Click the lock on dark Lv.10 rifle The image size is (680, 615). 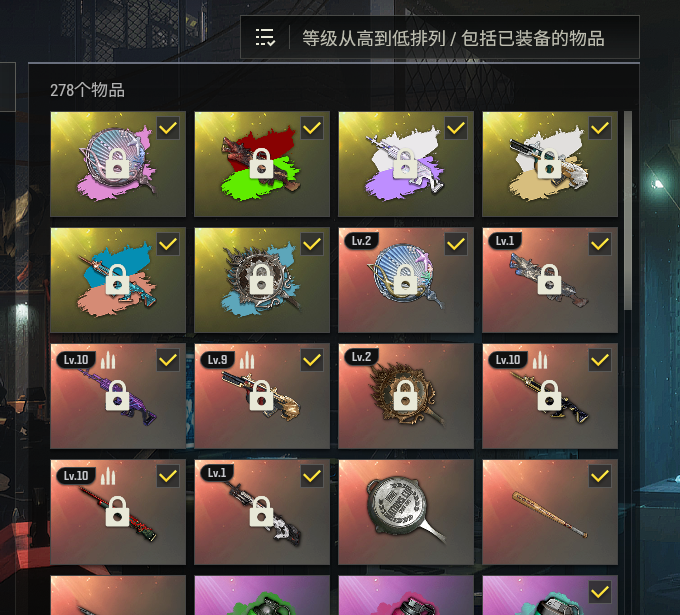(x=549, y=396)
